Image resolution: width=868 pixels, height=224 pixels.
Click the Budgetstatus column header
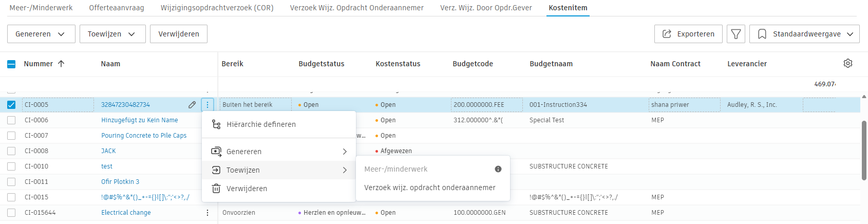[322, 64]
